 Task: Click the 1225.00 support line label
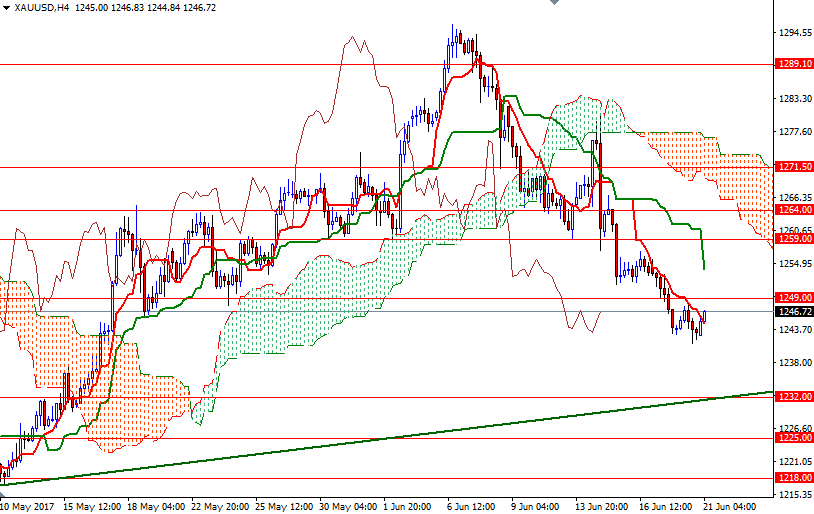[794, 438]
